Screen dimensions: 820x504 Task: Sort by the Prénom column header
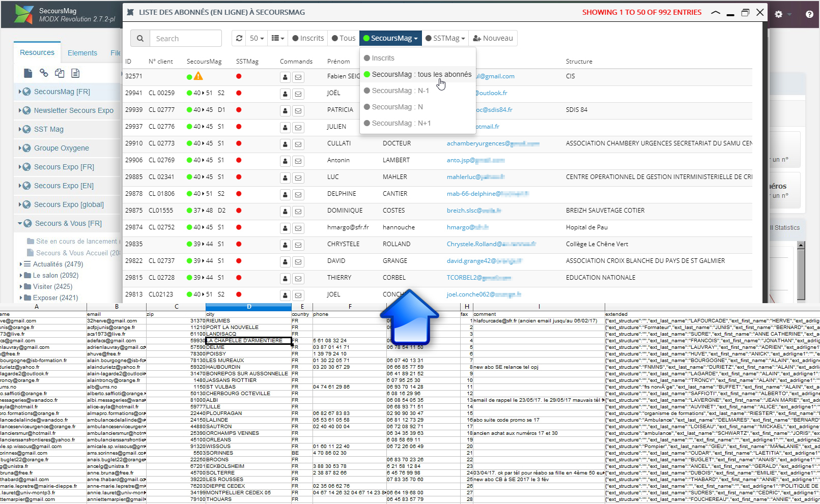[338, 62]
